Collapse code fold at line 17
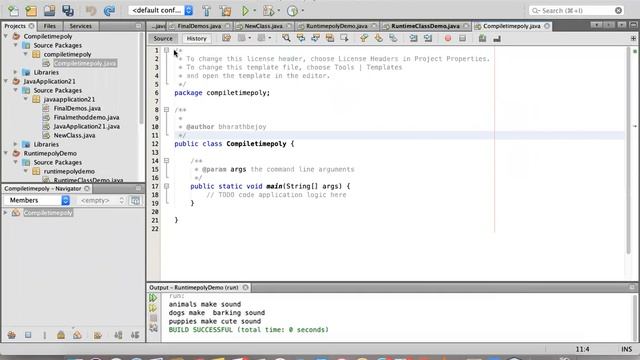Screen dimensions: 640x360 tap(166, 186)
